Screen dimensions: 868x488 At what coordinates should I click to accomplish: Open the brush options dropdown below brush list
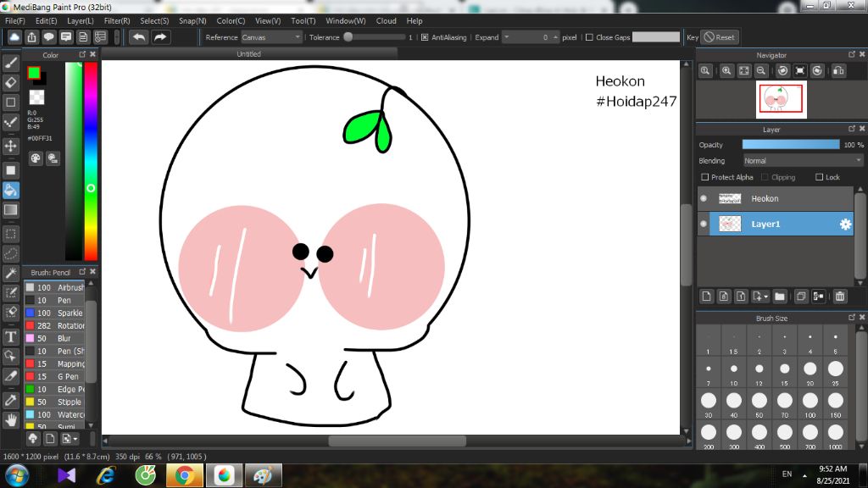[x=70, y=439]
